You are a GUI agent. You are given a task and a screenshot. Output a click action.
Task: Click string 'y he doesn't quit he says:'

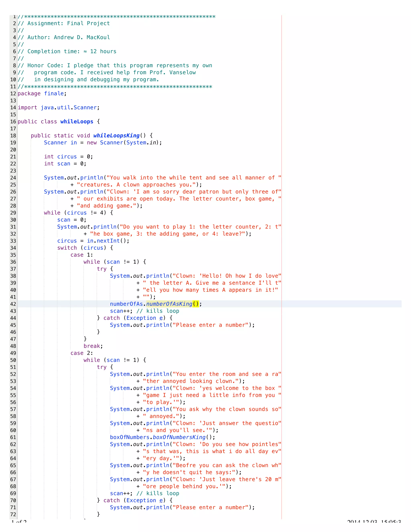pos(189,473)
